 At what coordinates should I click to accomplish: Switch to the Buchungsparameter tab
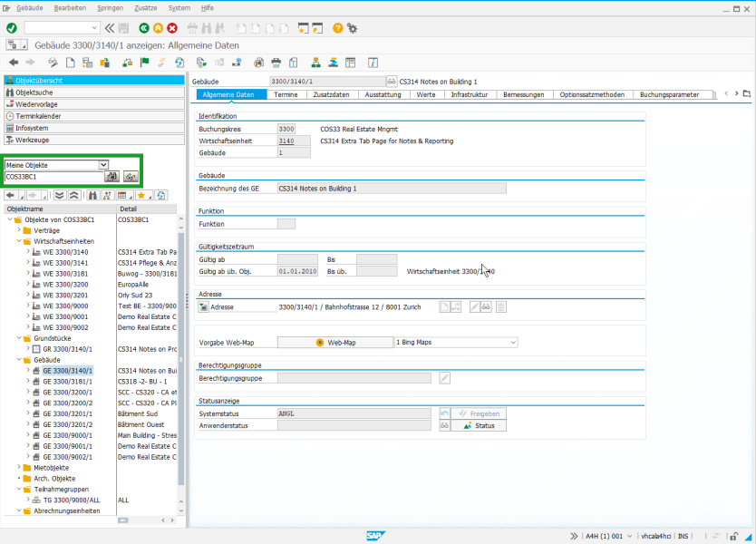pyautogui.click(x=670, y=94)
